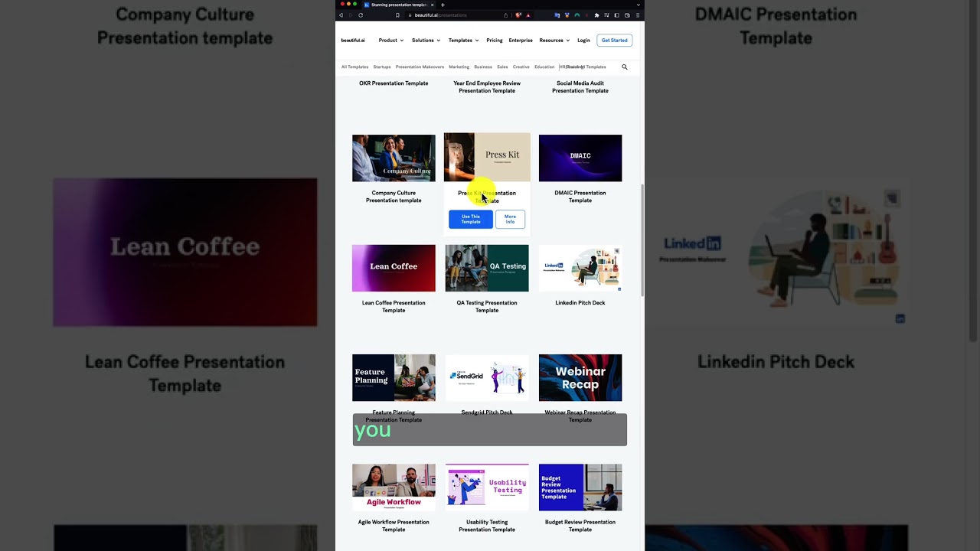
Task: Open the Lean Coffee template thumbnail
Action: 394,268
